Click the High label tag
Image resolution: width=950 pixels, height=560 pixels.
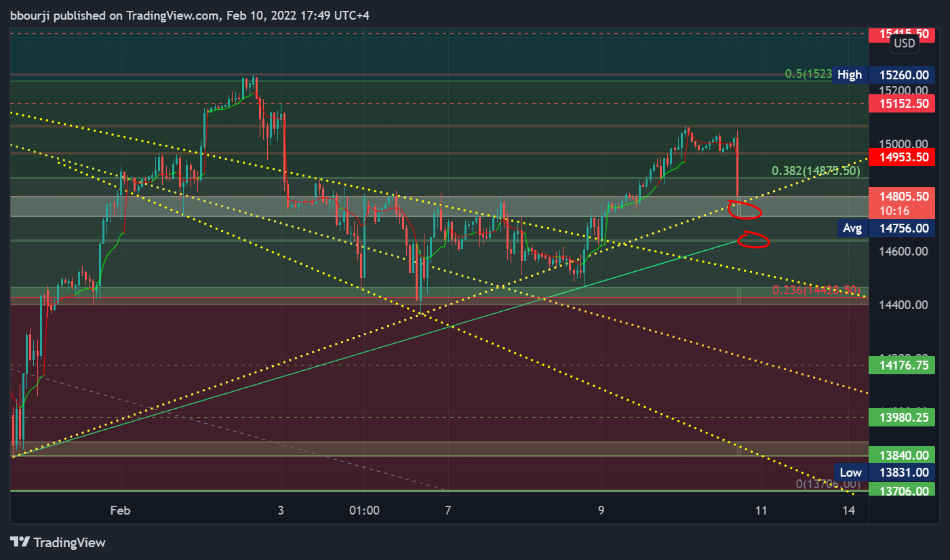point(850,75)
